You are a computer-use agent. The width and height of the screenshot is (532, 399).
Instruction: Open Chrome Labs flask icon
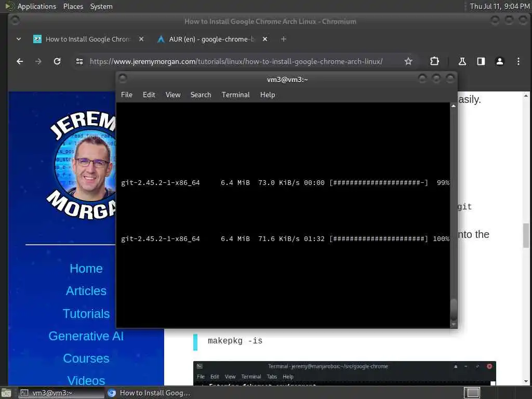(x=462, y=61)
